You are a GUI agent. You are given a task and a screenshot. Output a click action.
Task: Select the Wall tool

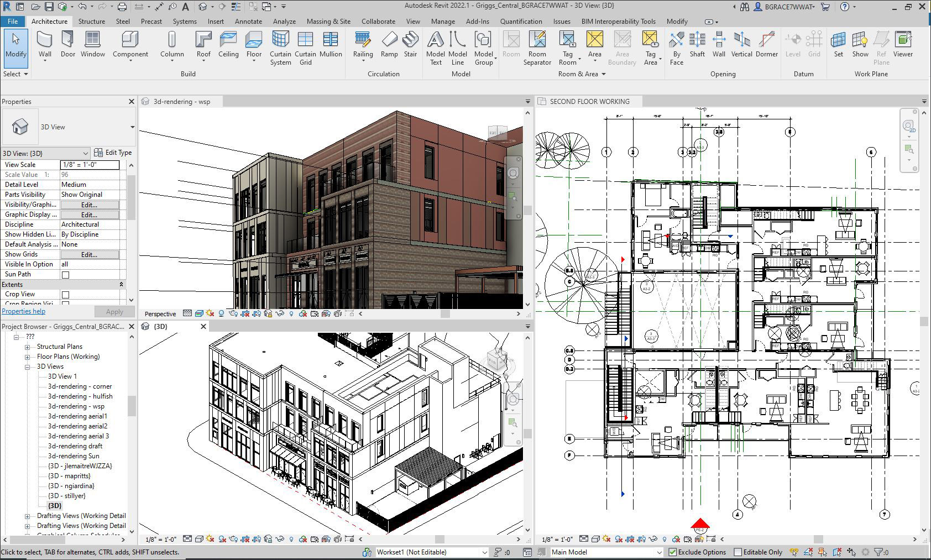(x=45, y=44)
